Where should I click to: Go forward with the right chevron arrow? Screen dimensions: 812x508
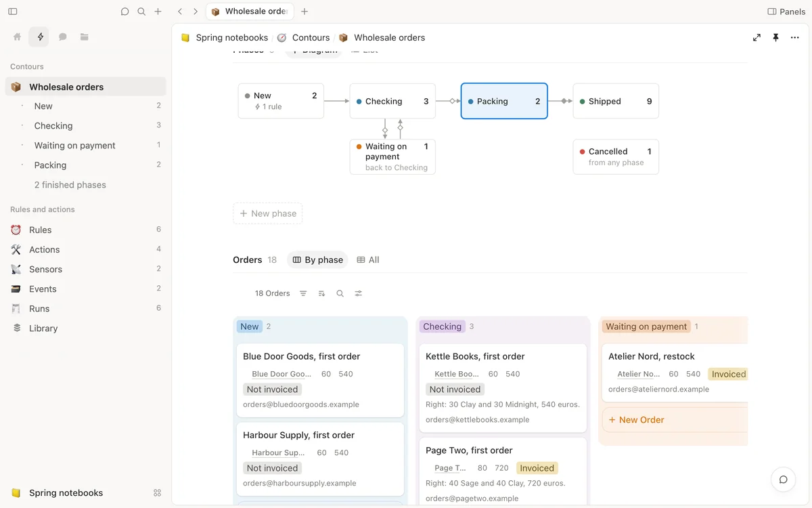(x=196, y=12)
